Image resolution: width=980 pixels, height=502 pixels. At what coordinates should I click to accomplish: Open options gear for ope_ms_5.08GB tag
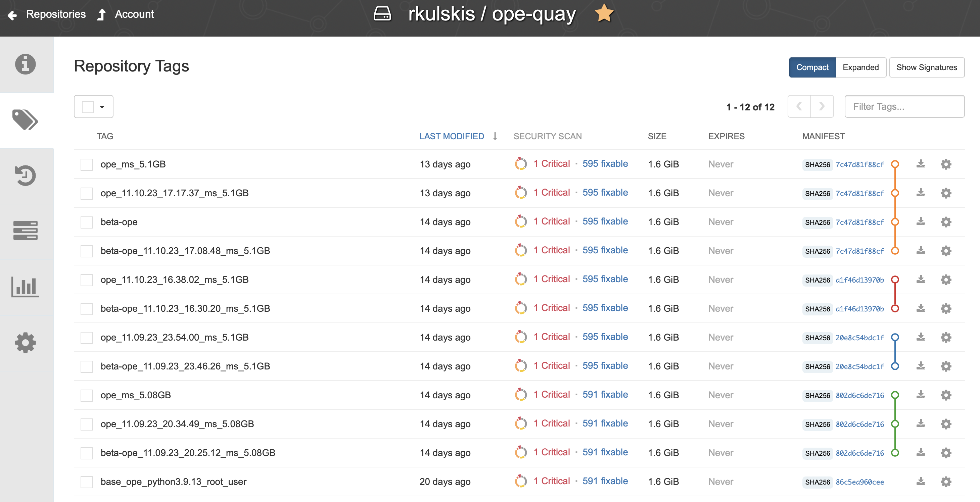point(946,395)
